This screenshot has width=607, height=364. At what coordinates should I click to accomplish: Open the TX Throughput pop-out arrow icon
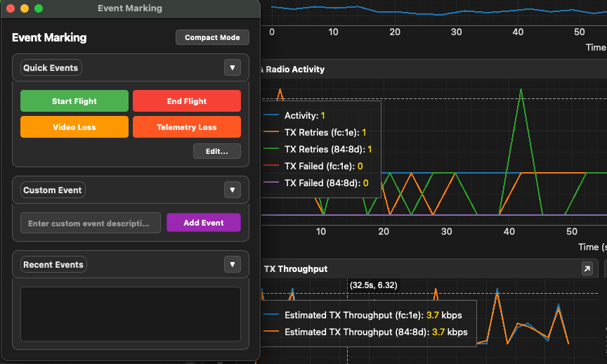[587, 268]
